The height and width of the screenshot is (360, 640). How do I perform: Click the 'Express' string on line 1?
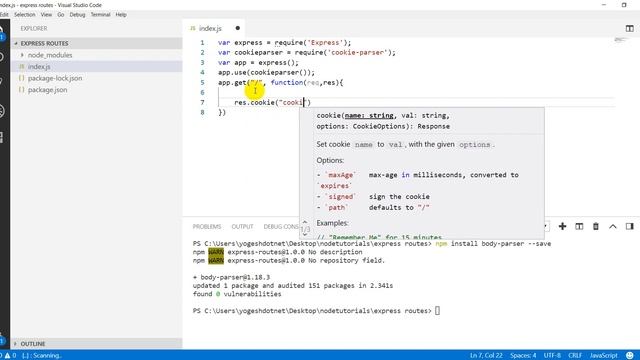(x=325, y=42)
